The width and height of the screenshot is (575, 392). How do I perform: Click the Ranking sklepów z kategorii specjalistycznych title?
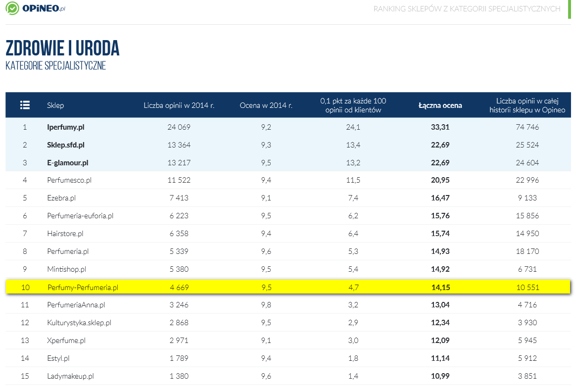467,9
